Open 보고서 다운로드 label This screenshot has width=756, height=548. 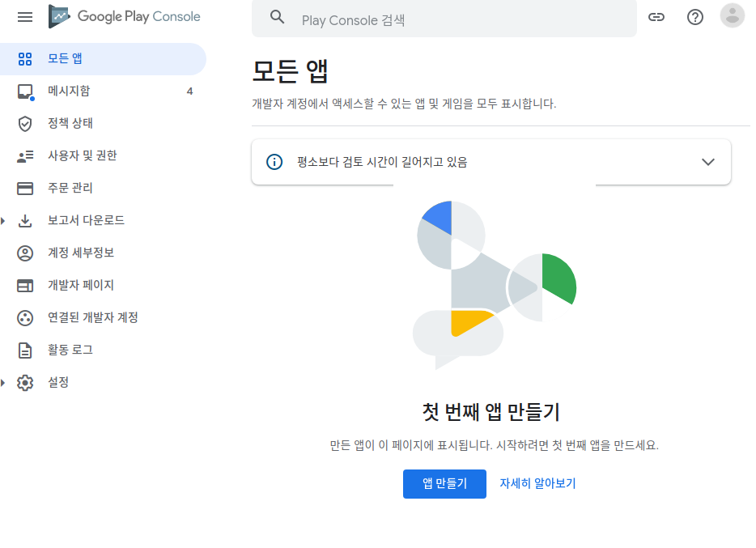coord(86,220)
